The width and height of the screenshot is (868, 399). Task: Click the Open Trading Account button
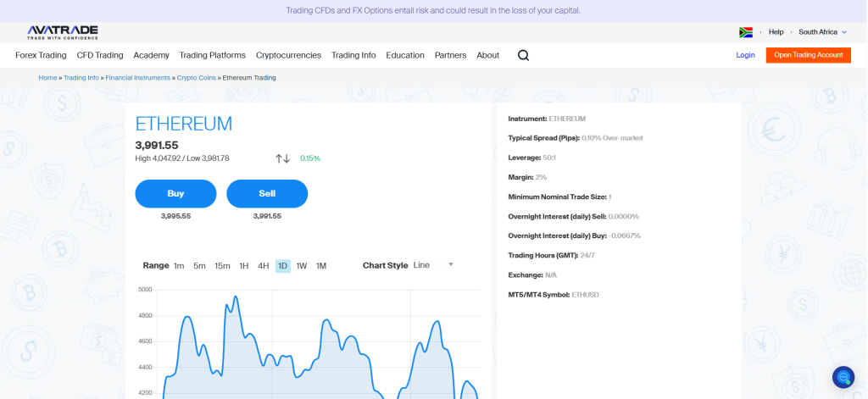click(808, 55)
